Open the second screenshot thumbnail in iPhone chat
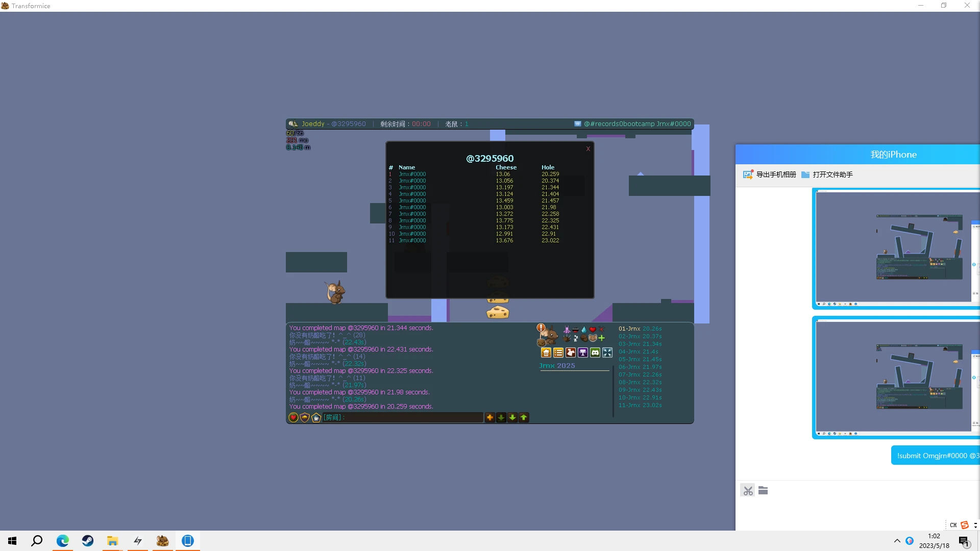980x551 pixels. tap(896, 377)
